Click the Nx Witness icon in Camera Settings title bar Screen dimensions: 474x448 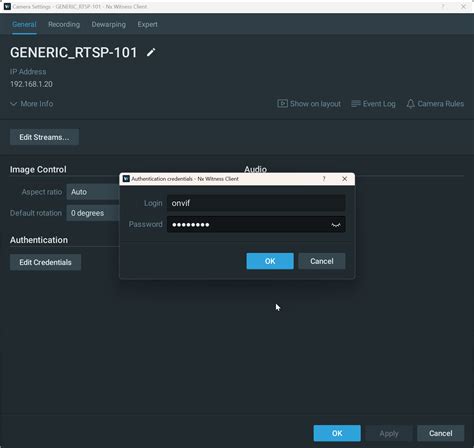7,6
